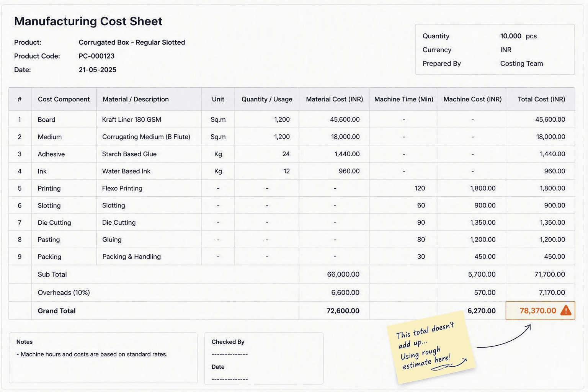The height and width of the screenshot is (392, 588).
Task: Click Ink's total cost 960.00
Action: click(x=554, y=171)
